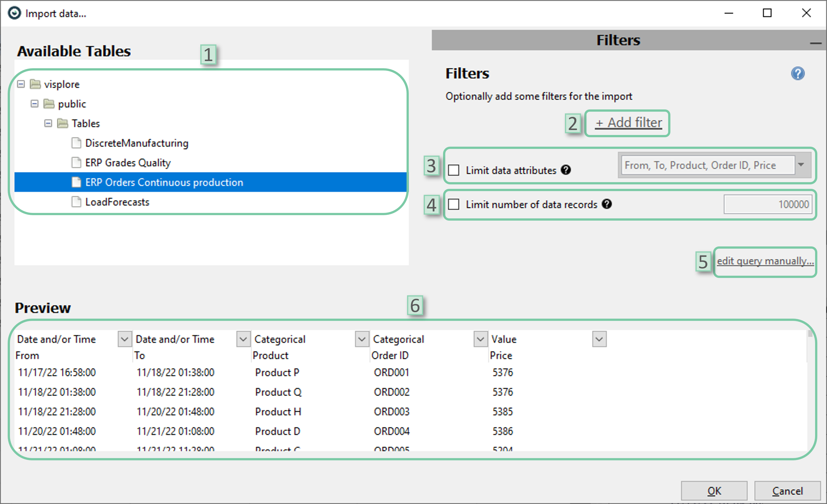827x504 pixels.
Task: Open type dropdown for To column
Action: 243,339
